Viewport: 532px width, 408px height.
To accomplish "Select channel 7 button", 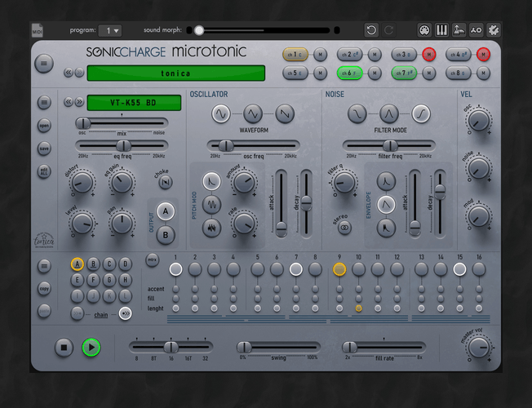I will 404,73.
